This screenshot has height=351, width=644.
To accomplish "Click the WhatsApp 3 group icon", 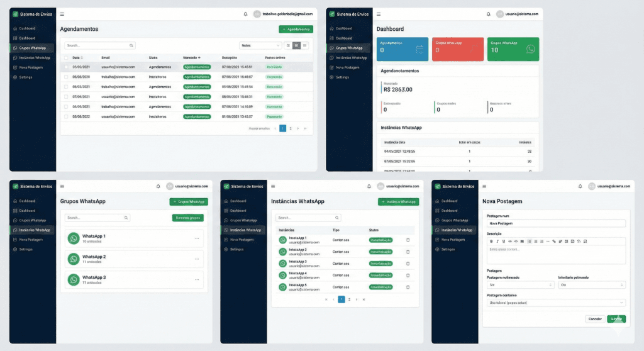I will [74, 279].
